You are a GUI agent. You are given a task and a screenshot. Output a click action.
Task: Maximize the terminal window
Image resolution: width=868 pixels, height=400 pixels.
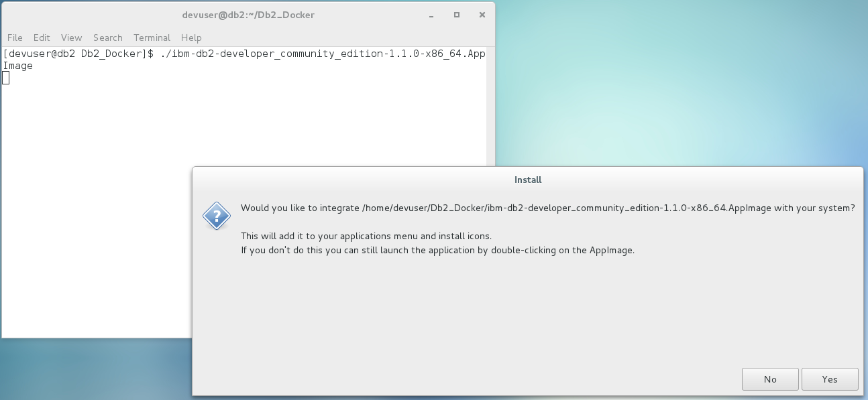(457, 15)
